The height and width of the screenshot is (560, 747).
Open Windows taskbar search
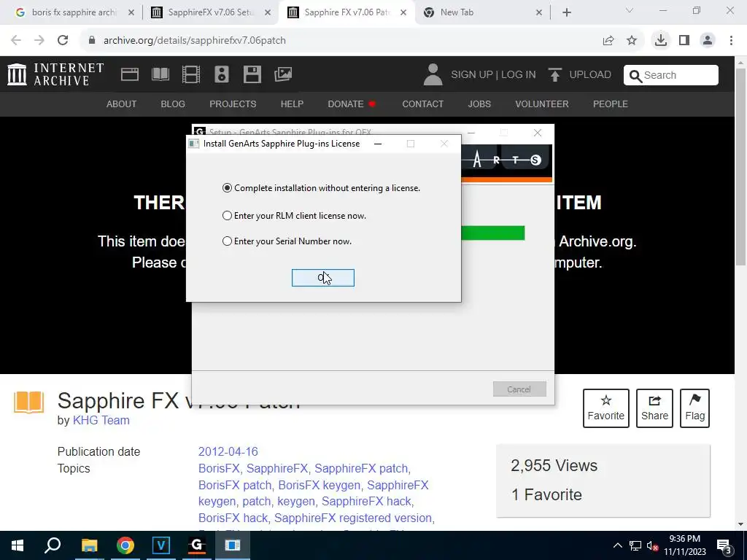pos(53,545)
